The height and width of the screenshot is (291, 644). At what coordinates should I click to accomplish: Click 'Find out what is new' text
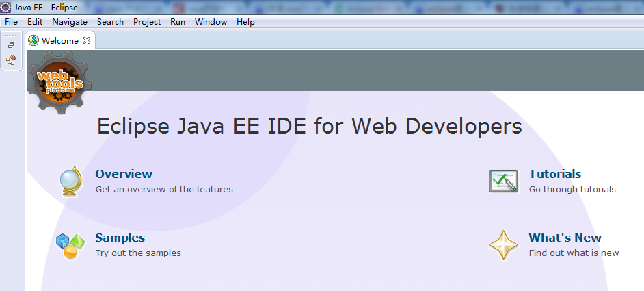pyautogui.click(x=574, y=253)
